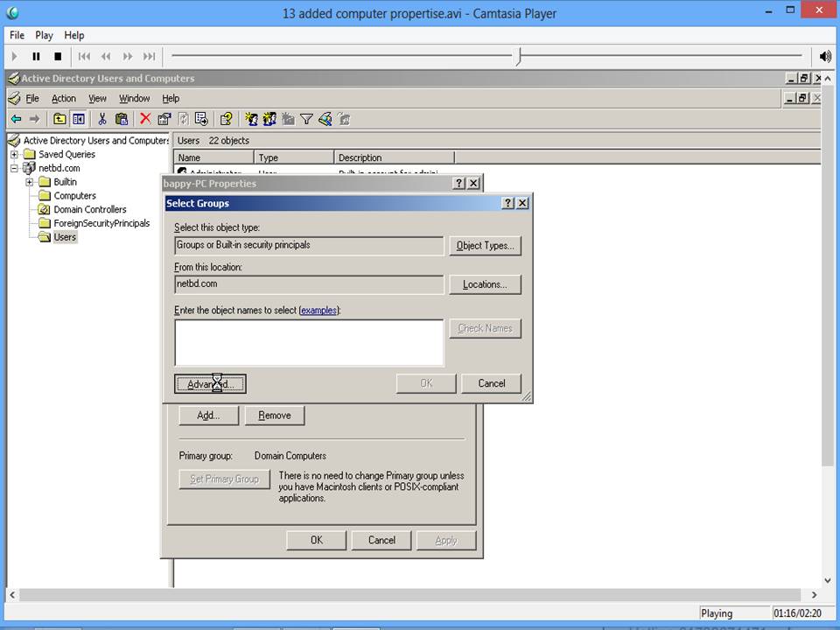Image resolution: width=840 pixels, height=630 pixels.
Task: Click the Paste clipboard icon
Action: 122,119
